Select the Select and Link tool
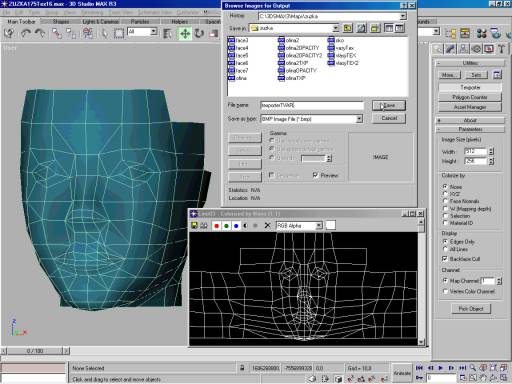512x384 pixels. [x=57, y=33]
